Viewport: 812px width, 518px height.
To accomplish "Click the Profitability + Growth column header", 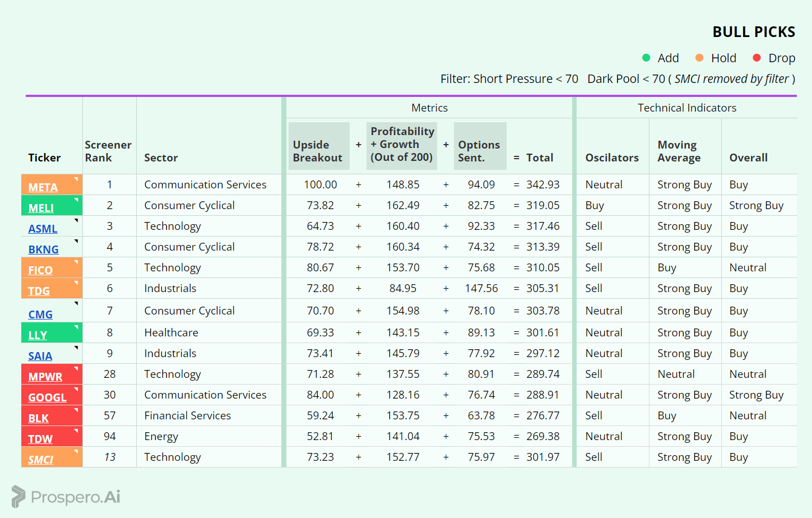I will click(x=402, y=146).
